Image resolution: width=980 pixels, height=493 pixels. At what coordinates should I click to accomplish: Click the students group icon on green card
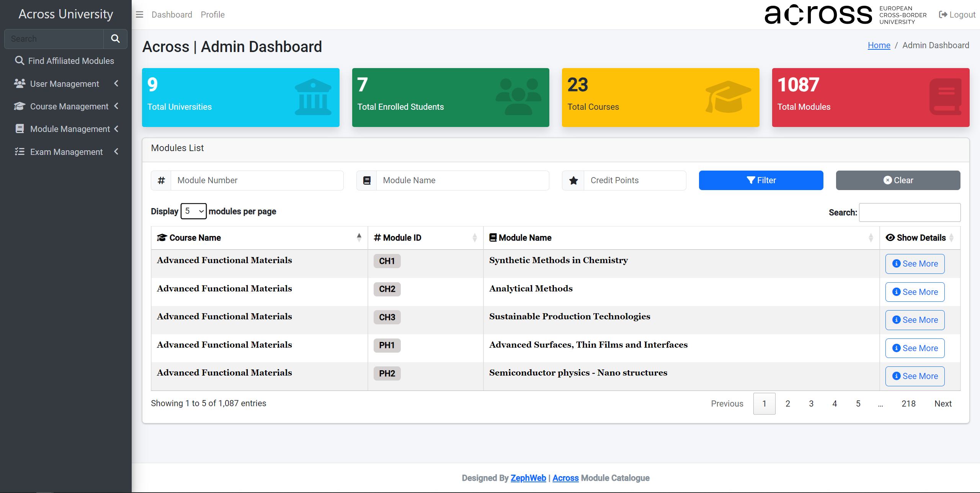coord(518,97)
